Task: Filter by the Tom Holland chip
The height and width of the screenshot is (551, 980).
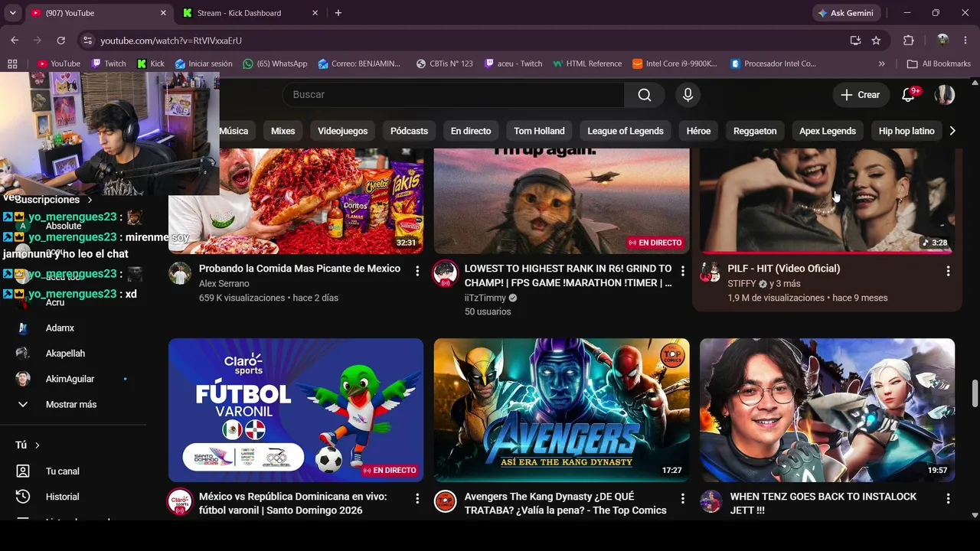Action: coord(539,131)
